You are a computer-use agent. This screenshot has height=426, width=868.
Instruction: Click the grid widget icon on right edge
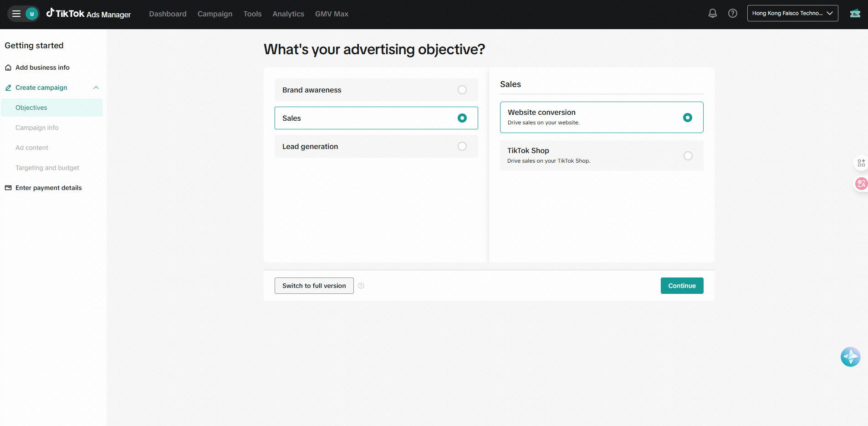861,163
